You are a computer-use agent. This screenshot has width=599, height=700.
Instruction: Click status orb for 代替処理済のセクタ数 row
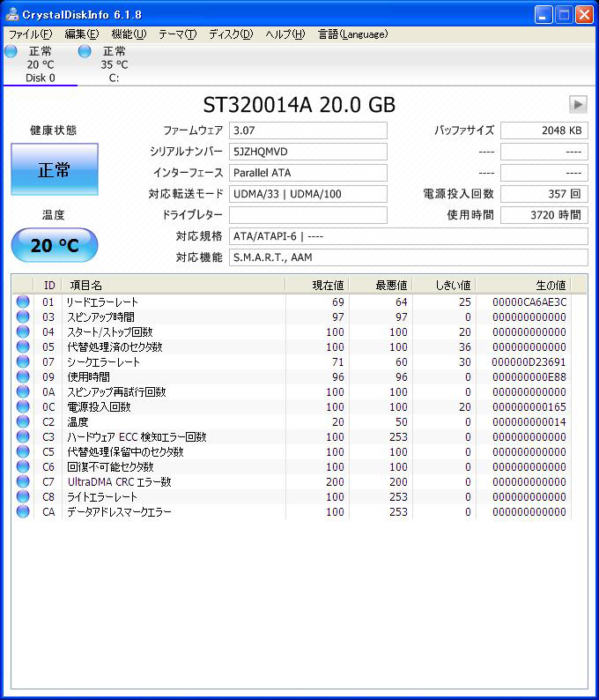23,346
